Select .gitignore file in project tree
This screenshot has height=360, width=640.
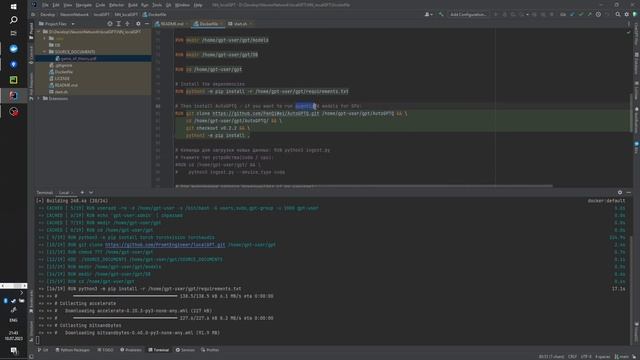[x=64, y=65]
